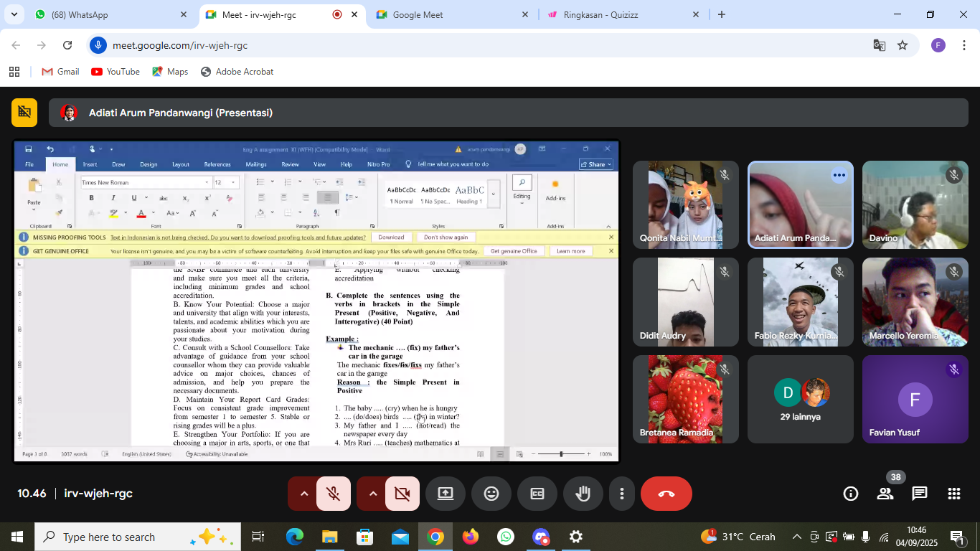Open the in-call chat panel
The width and height of the screenshot is (980, 551).
919,494
